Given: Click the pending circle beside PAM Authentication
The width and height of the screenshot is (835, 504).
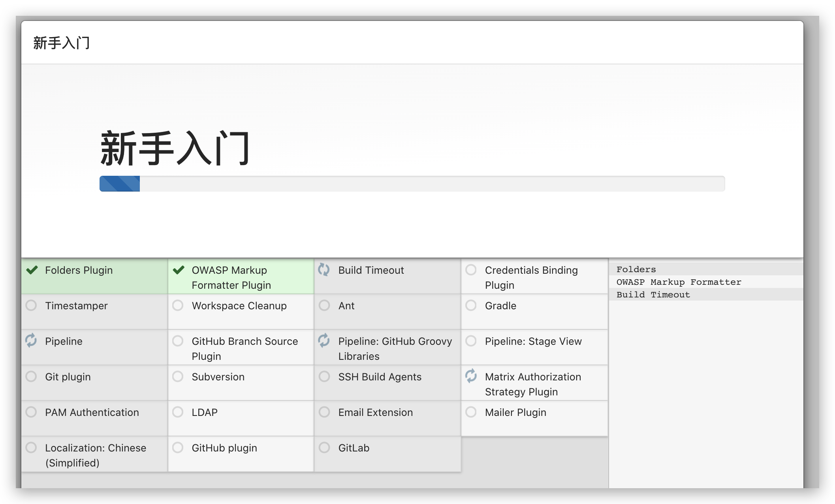Looking at the screenshot, I should click(31, 412).
